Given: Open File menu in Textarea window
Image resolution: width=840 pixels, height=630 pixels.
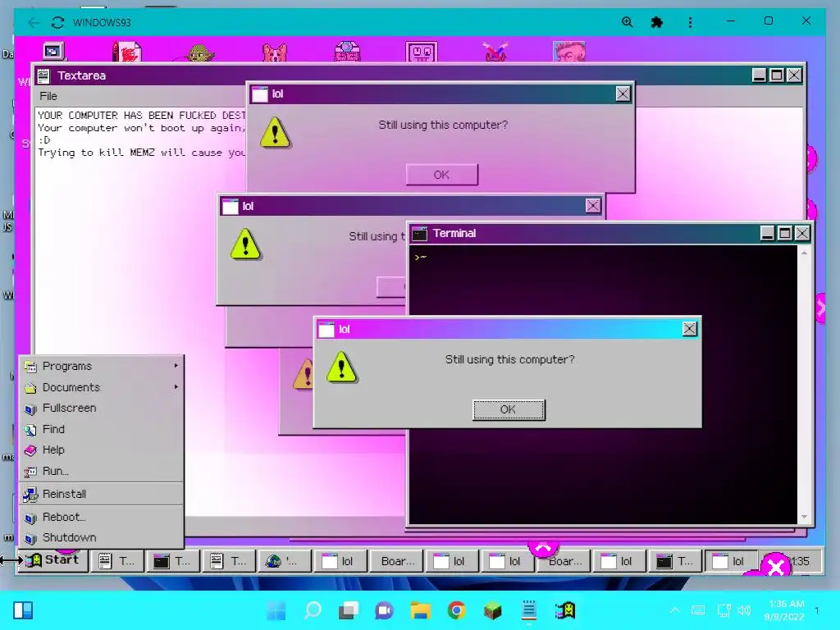Looking at the screenshot, I should 48,97.
